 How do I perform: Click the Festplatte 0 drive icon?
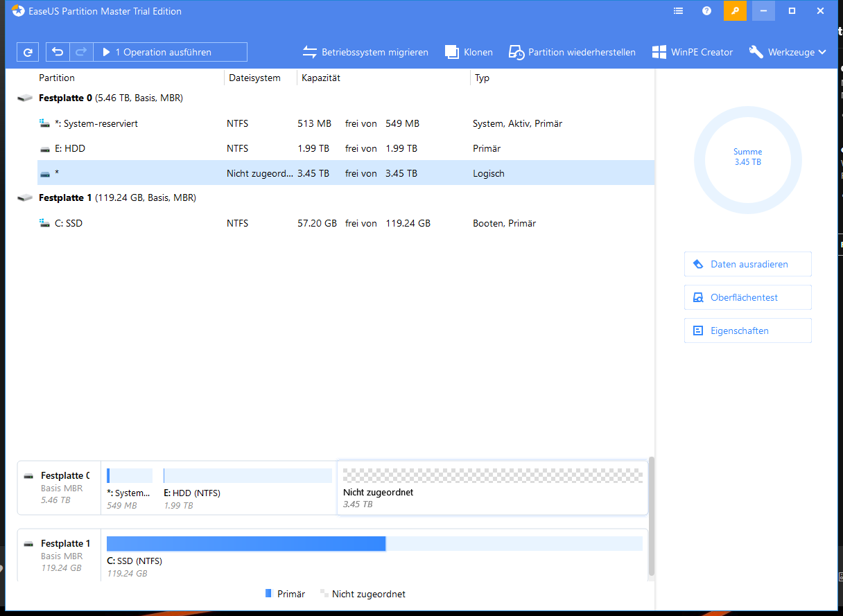[x=25, y=98]
